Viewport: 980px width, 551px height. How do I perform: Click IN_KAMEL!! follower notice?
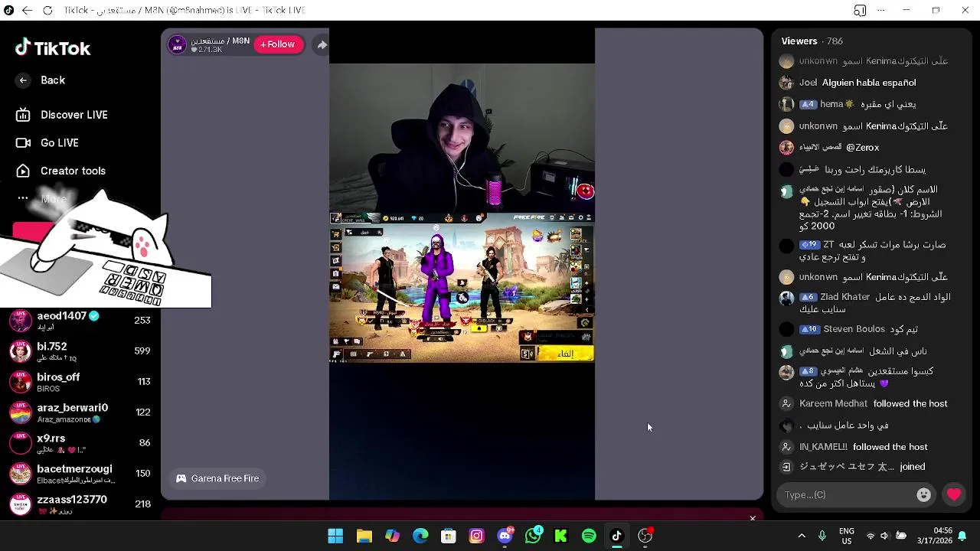point(864,447)
